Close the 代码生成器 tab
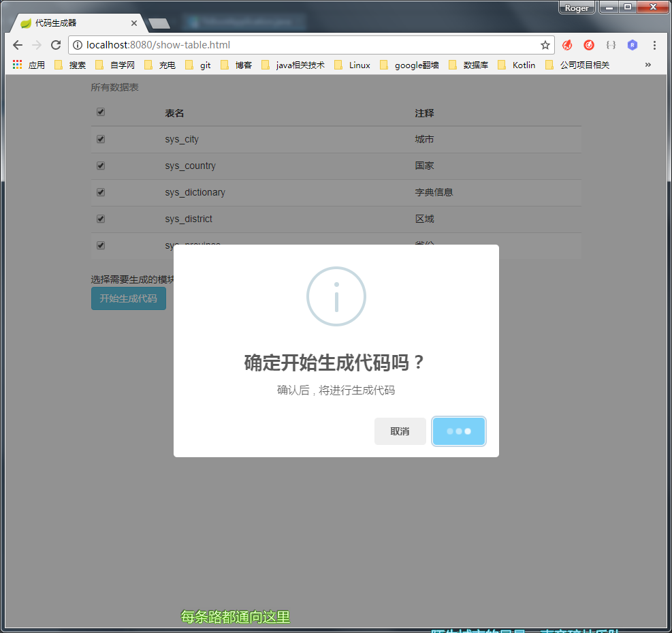 click(134, 23)
